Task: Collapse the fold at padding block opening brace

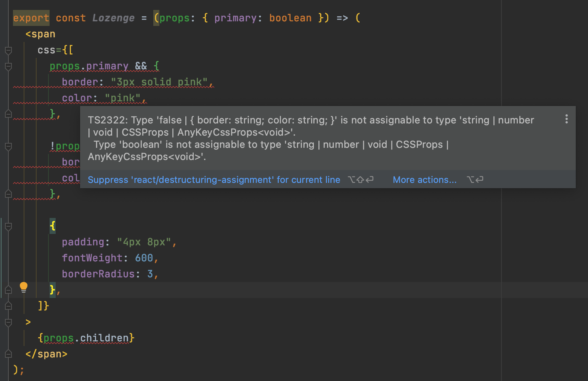Action: point(8,226)
